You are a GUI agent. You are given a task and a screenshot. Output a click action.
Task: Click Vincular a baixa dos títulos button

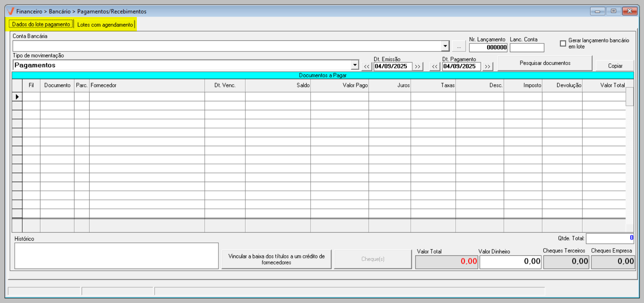click(x=276, y=259)
